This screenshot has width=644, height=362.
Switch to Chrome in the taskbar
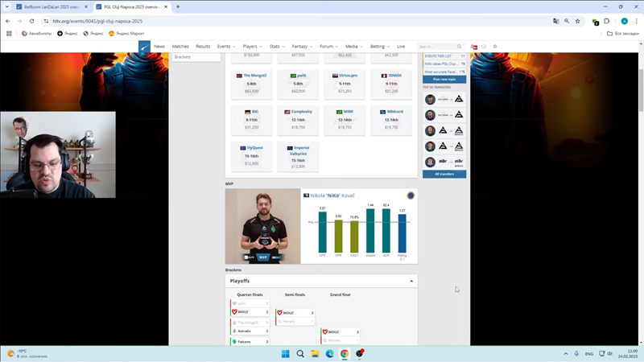(x=345, y=353)
